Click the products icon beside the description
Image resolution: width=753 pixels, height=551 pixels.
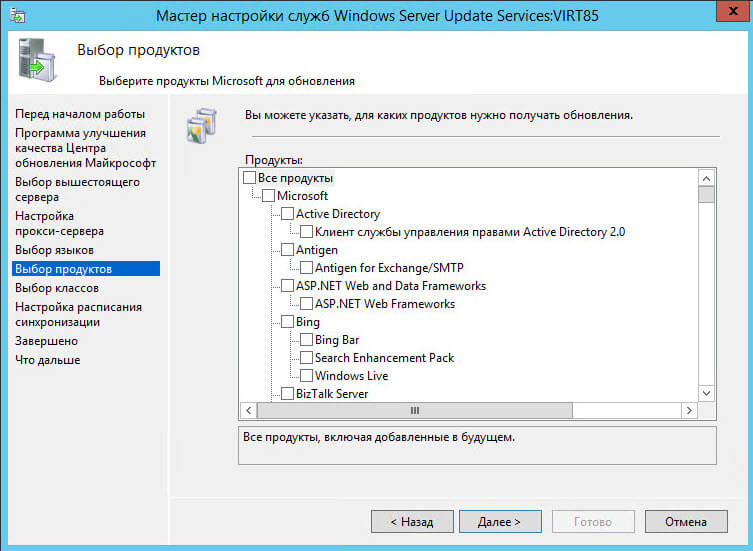[202, 126]
